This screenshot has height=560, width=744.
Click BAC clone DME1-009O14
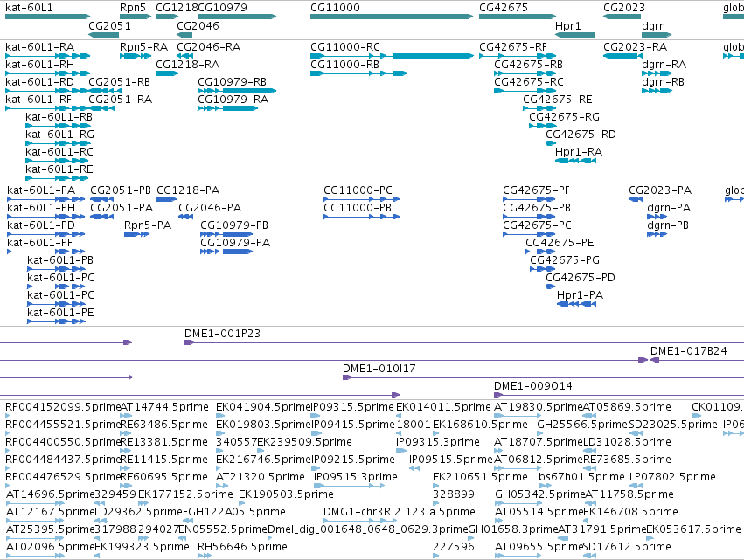[619, 395]
